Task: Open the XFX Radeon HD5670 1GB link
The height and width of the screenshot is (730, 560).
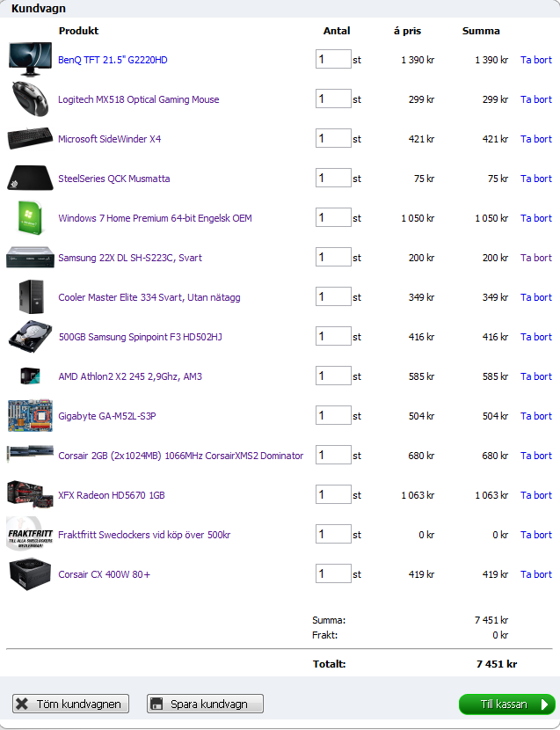Action: click(112, 495)
